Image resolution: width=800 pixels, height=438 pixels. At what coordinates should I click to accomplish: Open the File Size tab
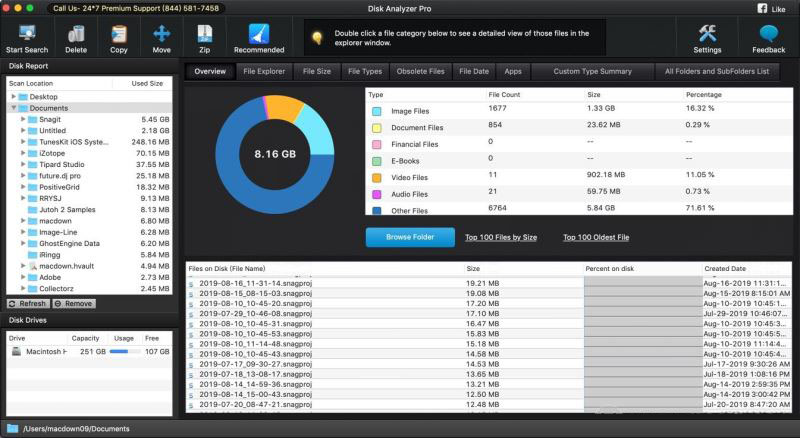click(x=317, y=71)
